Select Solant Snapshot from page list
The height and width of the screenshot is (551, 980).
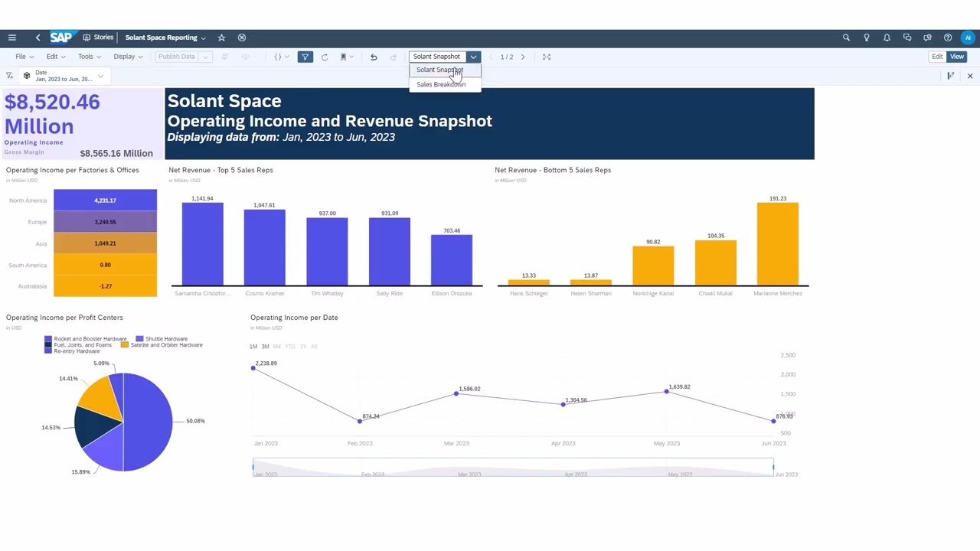coord(446,70)
